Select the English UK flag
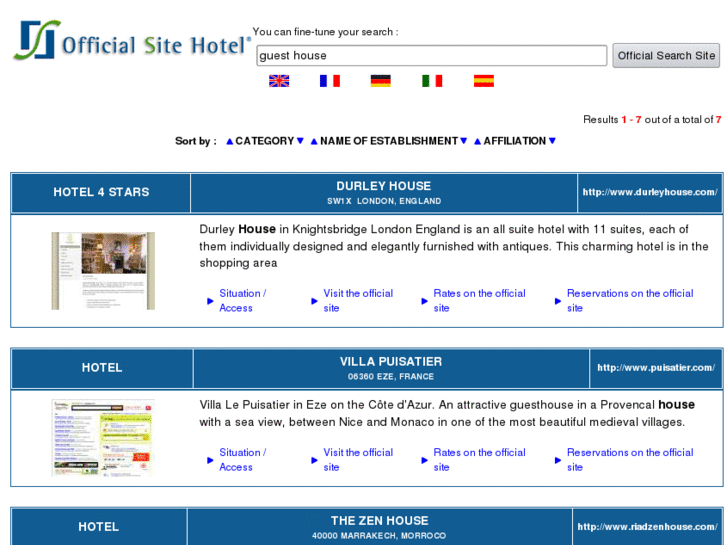This screenshot has width=727, height=545. pyautogui.click(x=279, y=81)
